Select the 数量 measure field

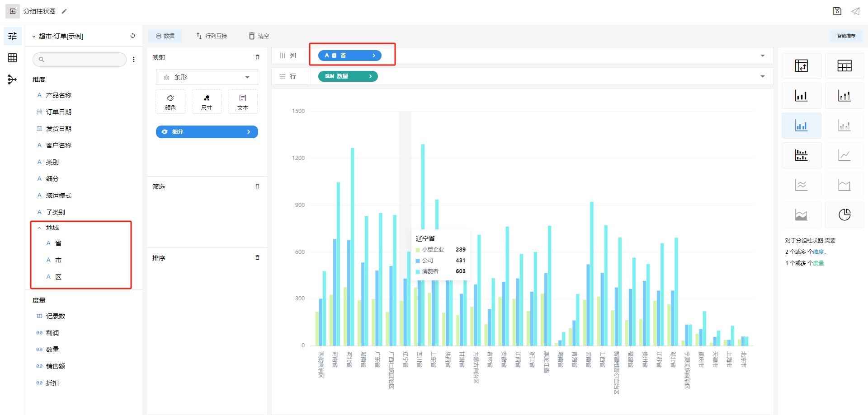pos(52,350)
